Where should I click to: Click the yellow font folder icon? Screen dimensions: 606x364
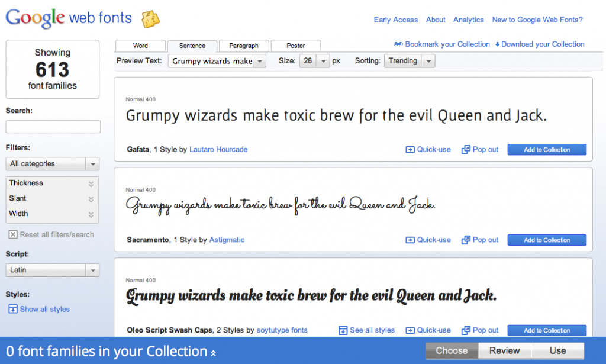click(150, 20)
